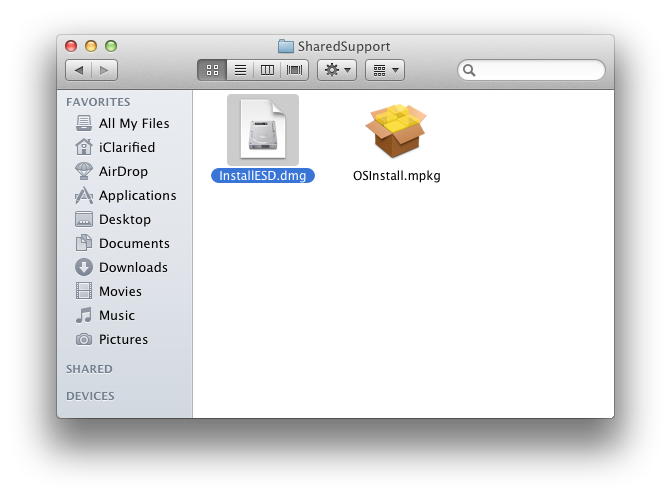Click the Desktop sidebar icon
671x497 pixels.
[x=84, y=219]
